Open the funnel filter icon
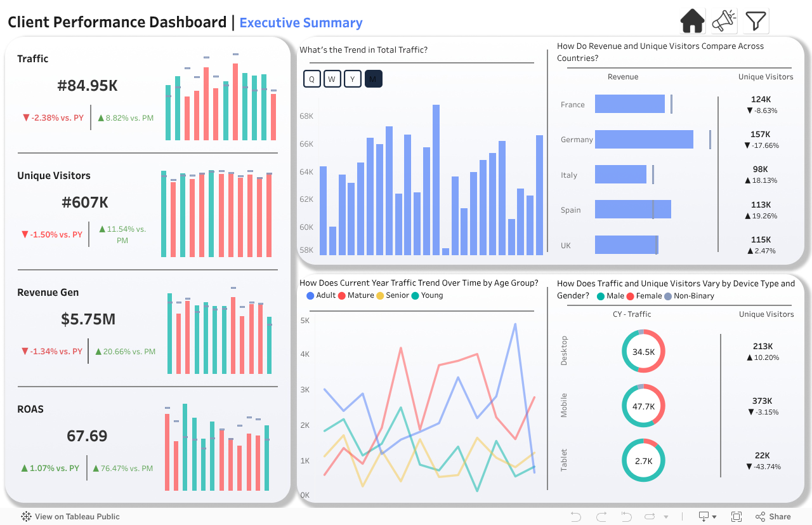 [x=756, y=22]
